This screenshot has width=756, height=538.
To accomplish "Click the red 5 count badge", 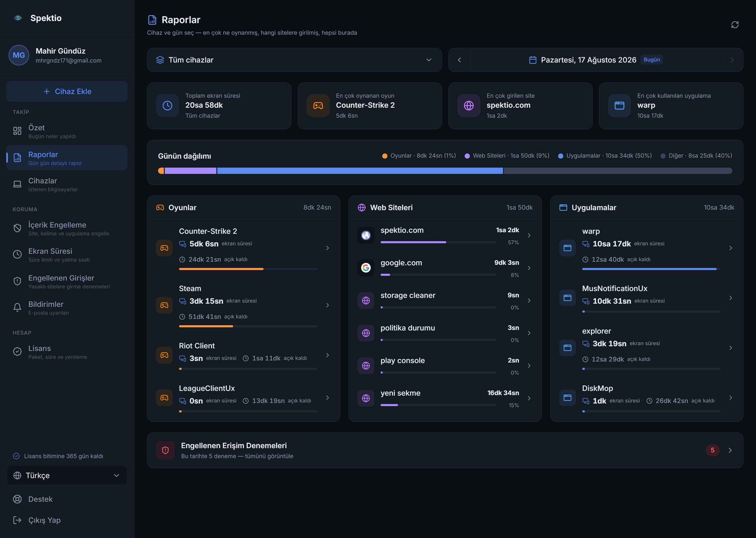I will pyautogui.click(x=712, y=450).
